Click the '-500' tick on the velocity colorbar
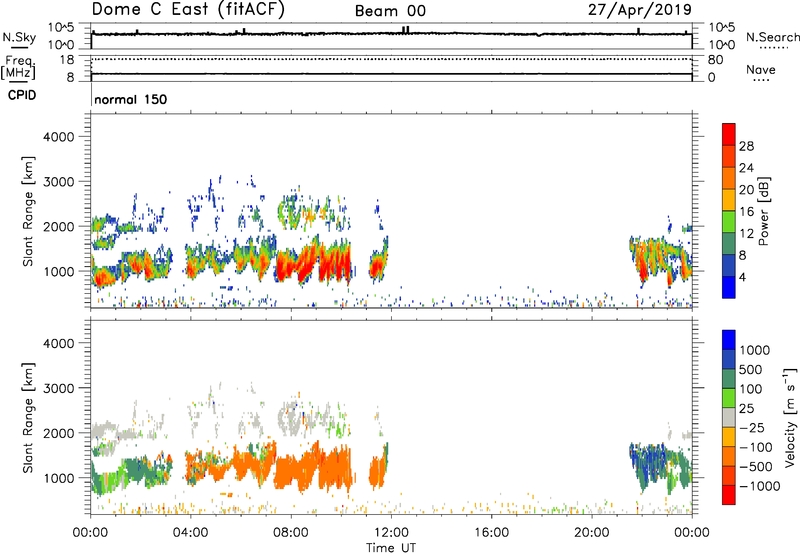800x554 pixels. [755, 466]
